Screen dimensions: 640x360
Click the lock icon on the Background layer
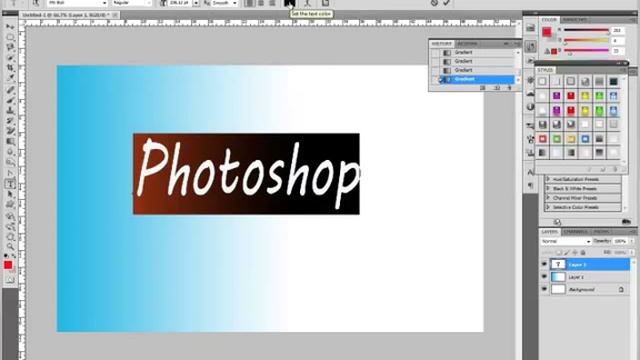[x=621, y=289]
